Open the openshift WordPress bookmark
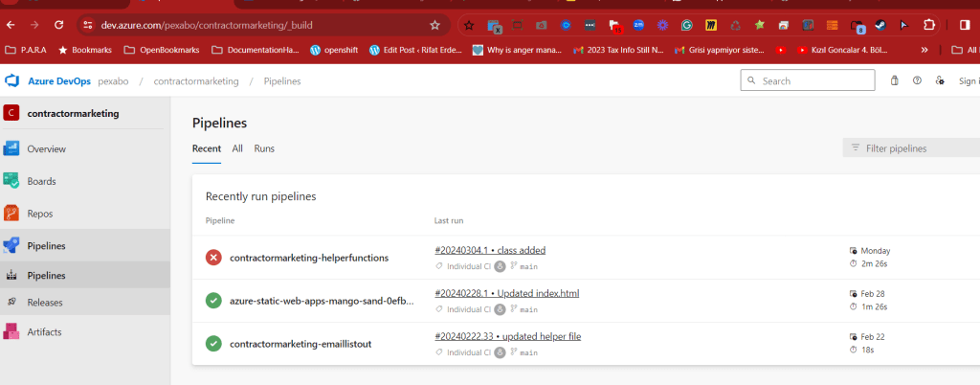The image size is (980, 385). (334, 50)
